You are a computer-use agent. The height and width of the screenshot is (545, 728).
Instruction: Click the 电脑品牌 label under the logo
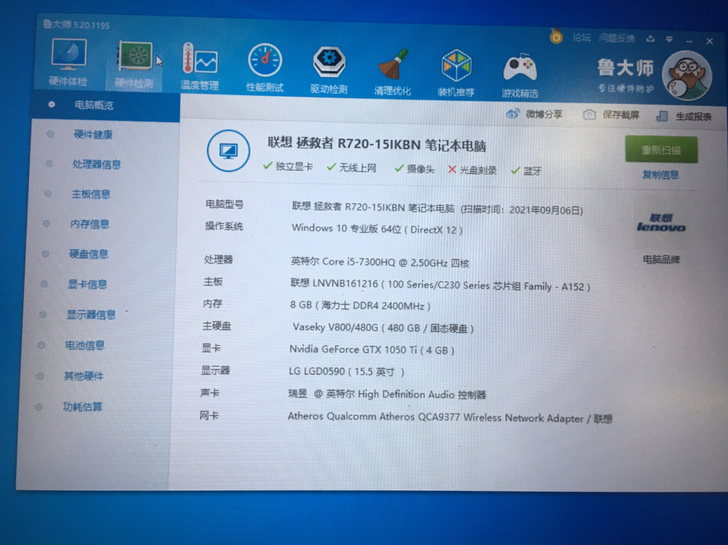[661, 260]
